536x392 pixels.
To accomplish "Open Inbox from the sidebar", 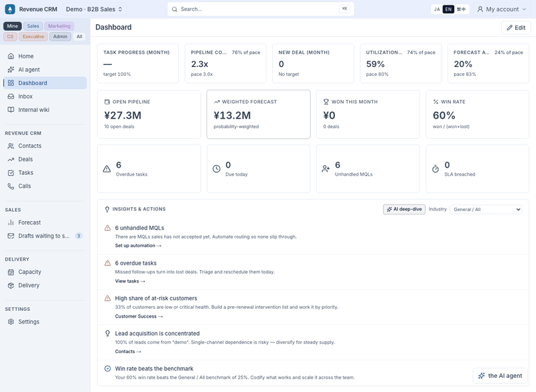I will 45,96.
